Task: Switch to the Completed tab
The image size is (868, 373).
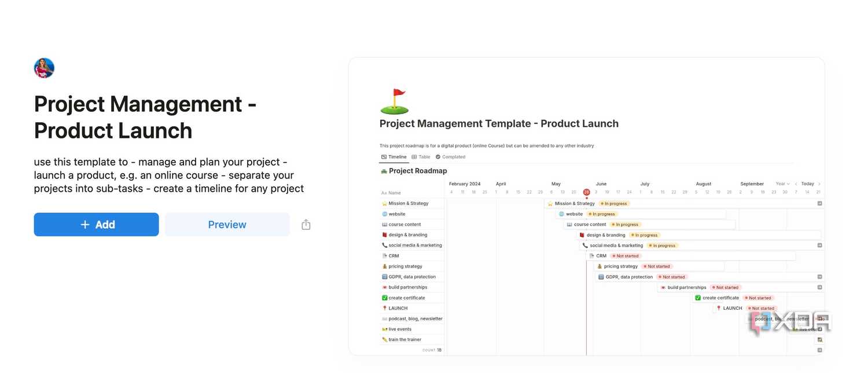Action: pyautogui.click(x=450, y=157)
